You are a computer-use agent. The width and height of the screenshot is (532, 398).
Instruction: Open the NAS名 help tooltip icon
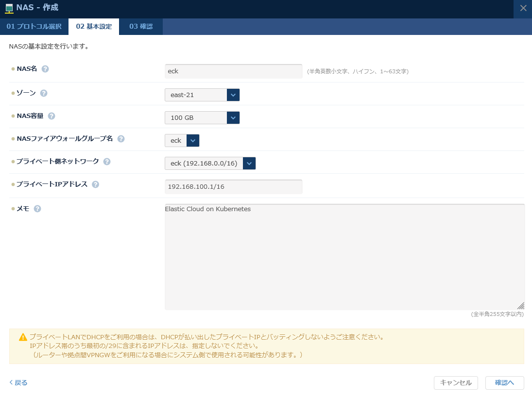click(45, 68)
